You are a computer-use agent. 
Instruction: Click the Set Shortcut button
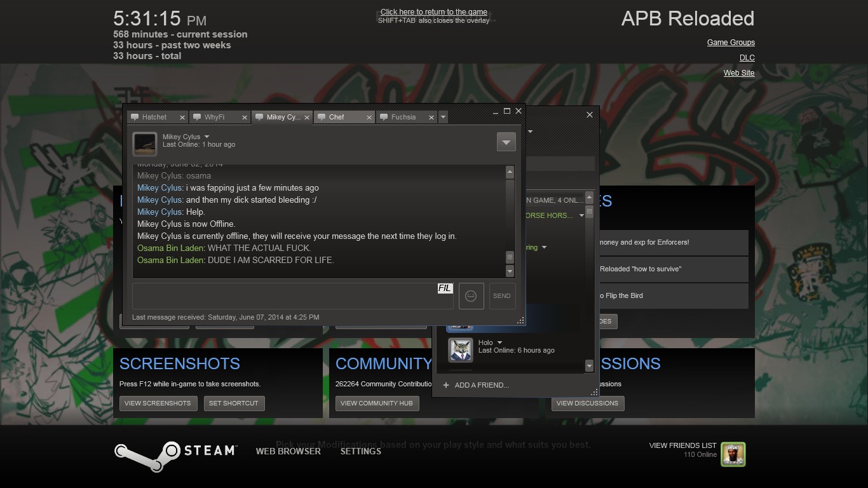tap(234, 403)
